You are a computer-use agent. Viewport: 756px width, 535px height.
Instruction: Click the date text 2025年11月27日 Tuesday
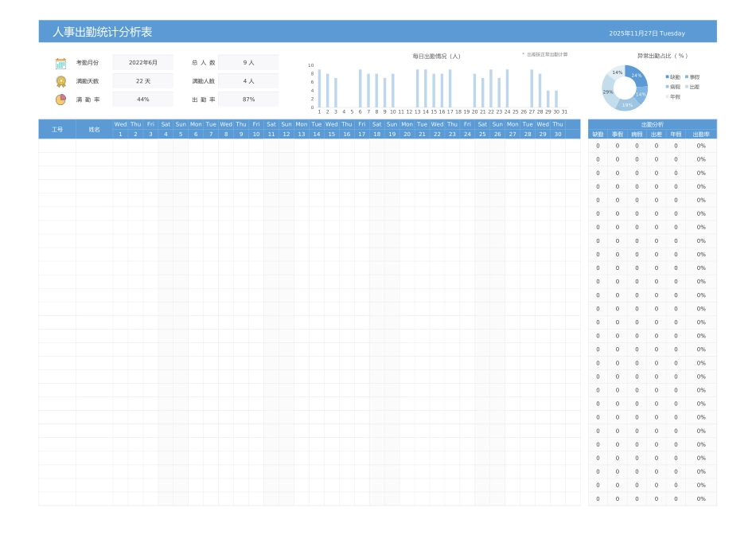[x=646, y=33]
